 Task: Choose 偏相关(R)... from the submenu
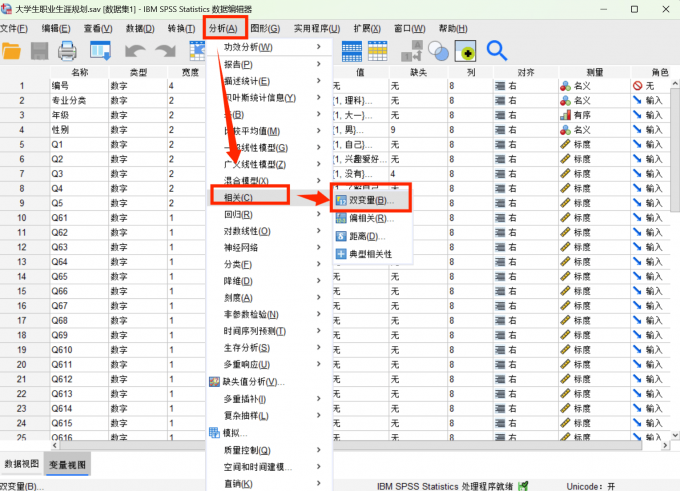pyautogui.click(x=372, y=218)
